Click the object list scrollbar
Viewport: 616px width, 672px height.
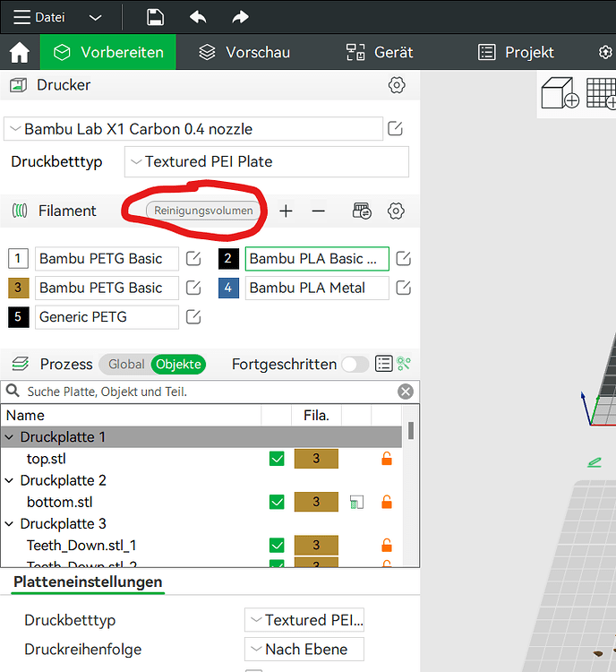click(411, 431)
